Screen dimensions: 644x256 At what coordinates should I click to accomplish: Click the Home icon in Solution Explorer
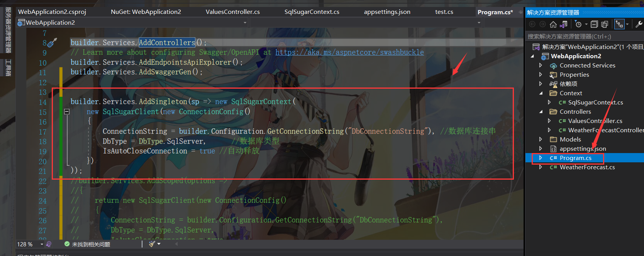(x=553, y=24)
